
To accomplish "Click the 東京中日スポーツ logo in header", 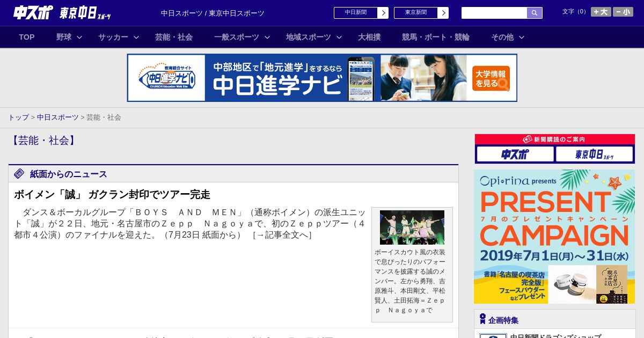I will [x=85, y=13].
